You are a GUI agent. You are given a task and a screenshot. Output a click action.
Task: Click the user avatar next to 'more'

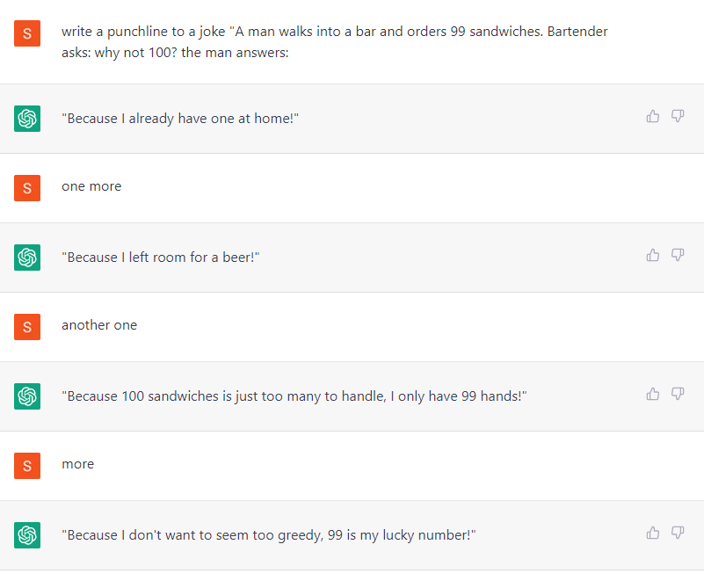tap(27, 466)
